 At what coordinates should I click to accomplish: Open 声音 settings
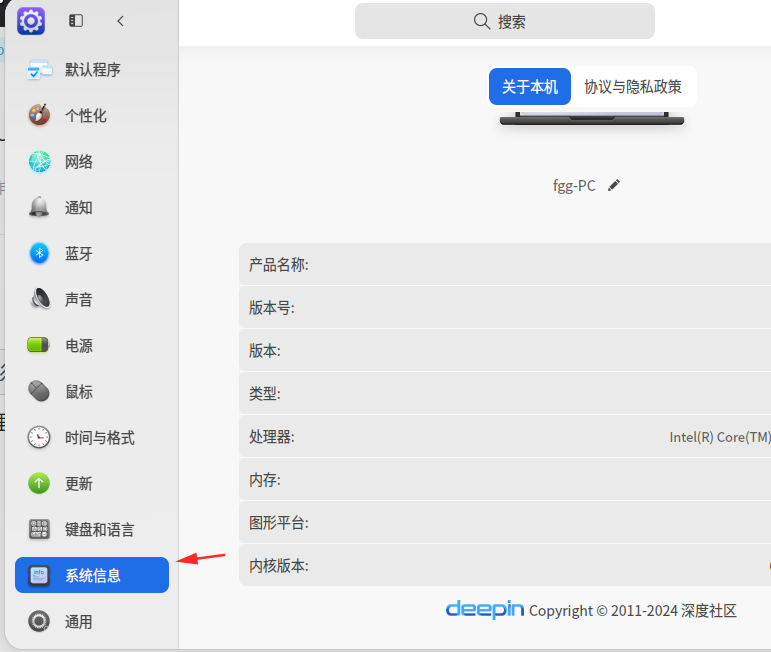coord(92,299)
